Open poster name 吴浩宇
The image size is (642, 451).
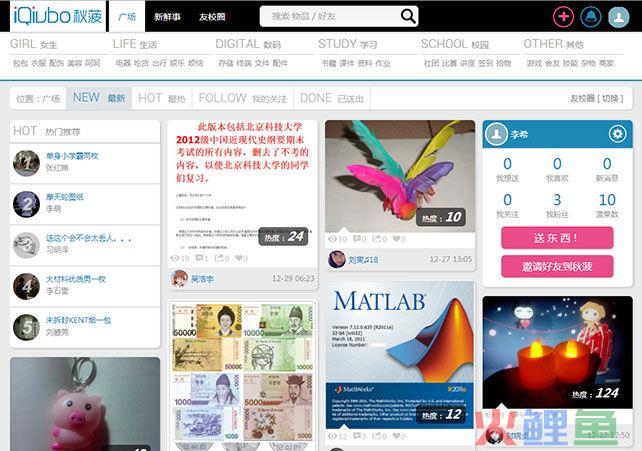click(x=202, y=279)
